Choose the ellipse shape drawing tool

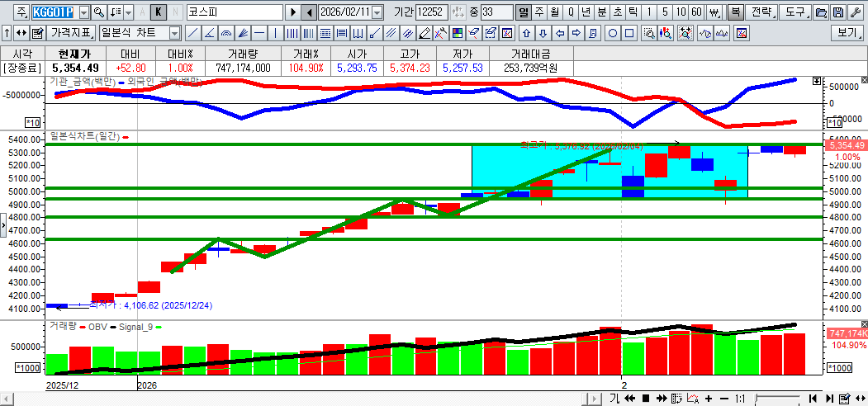[613, 33]
